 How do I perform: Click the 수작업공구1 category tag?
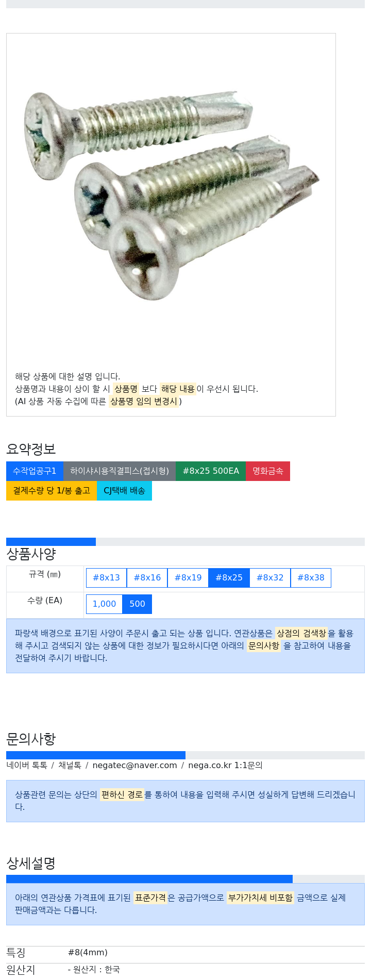pyautogui.click(x=35, y=471)
